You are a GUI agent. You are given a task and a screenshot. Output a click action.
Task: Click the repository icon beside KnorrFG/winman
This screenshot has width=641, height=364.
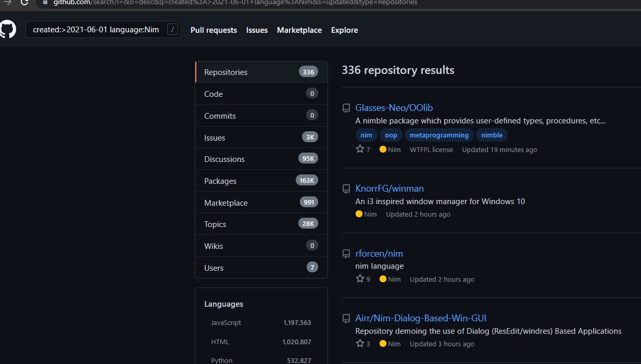coord(346,189)
